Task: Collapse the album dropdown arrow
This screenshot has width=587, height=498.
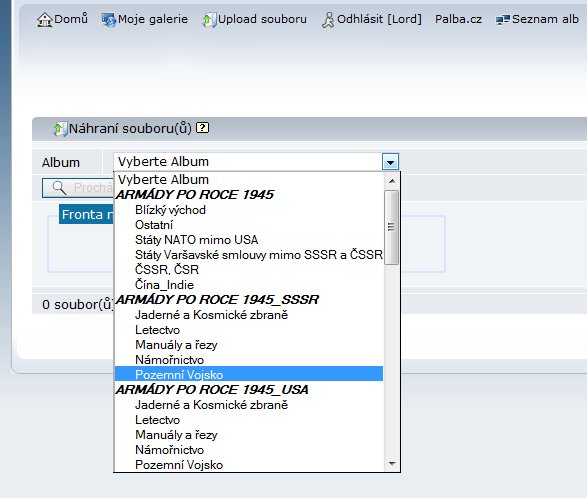Action: (390, 162)
